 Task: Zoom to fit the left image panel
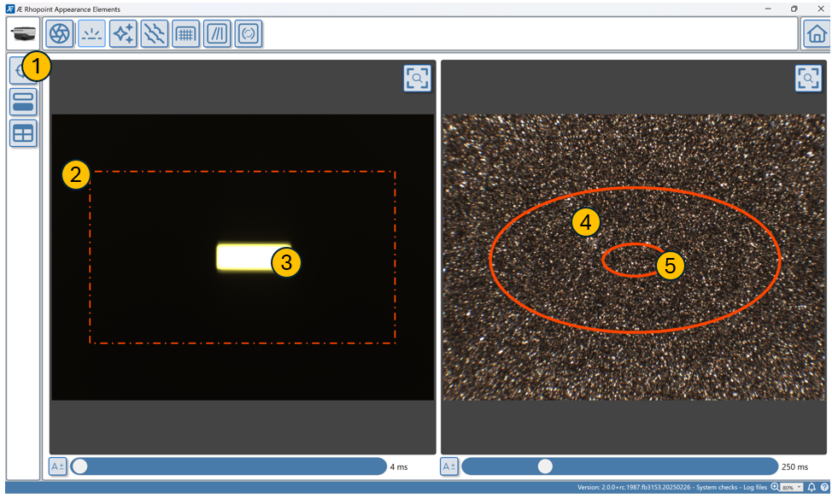[417, 79]
